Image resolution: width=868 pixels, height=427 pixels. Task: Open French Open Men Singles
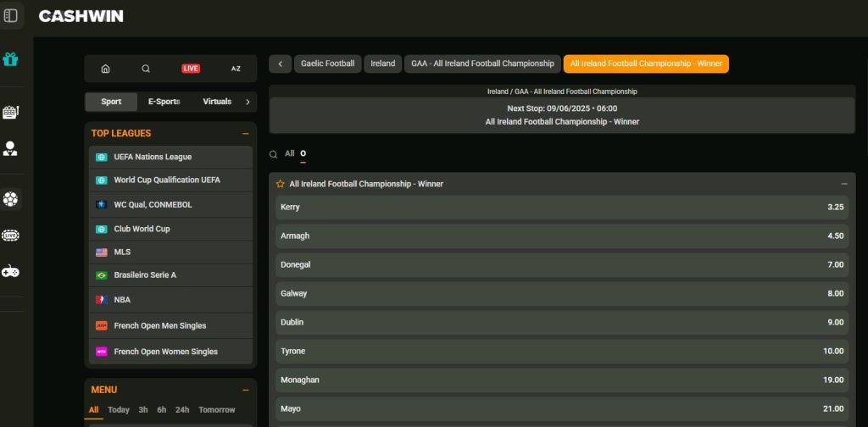[170, 326]
